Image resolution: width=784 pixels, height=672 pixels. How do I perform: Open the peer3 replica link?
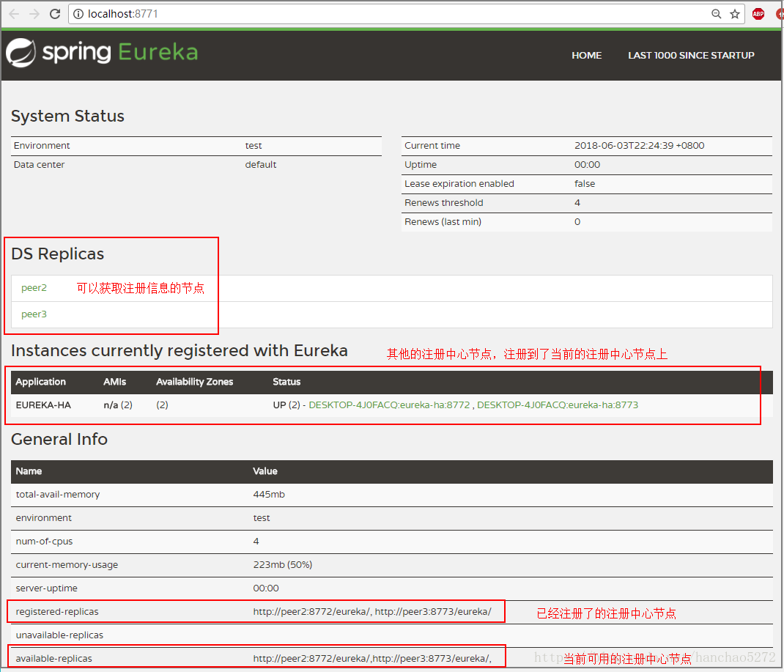[x=34, y=314]
